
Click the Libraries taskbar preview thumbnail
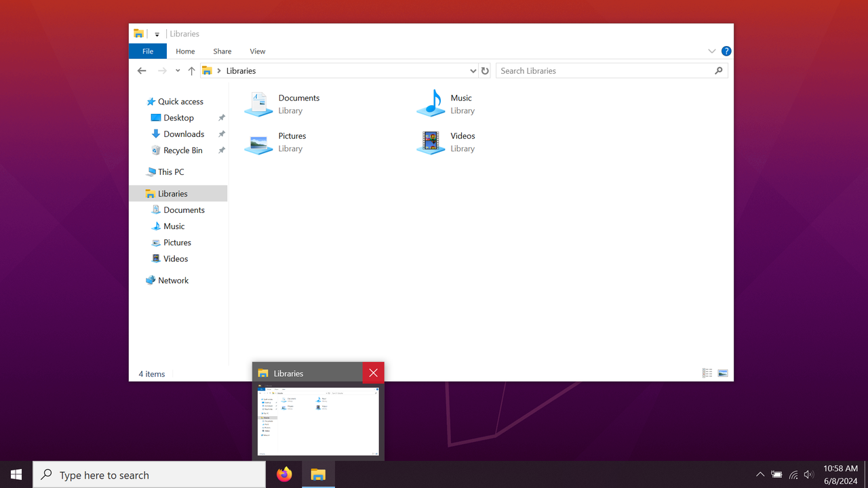tap(318, 420)
